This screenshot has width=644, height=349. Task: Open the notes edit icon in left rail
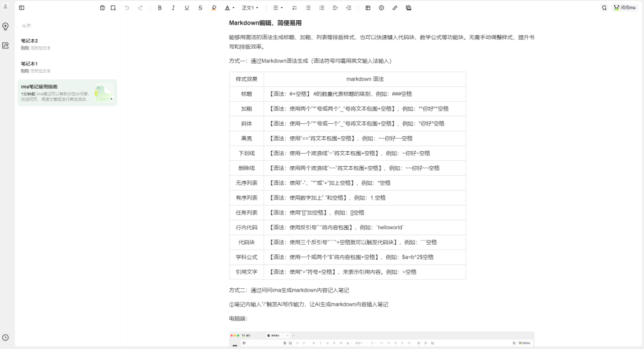point(5,45)
